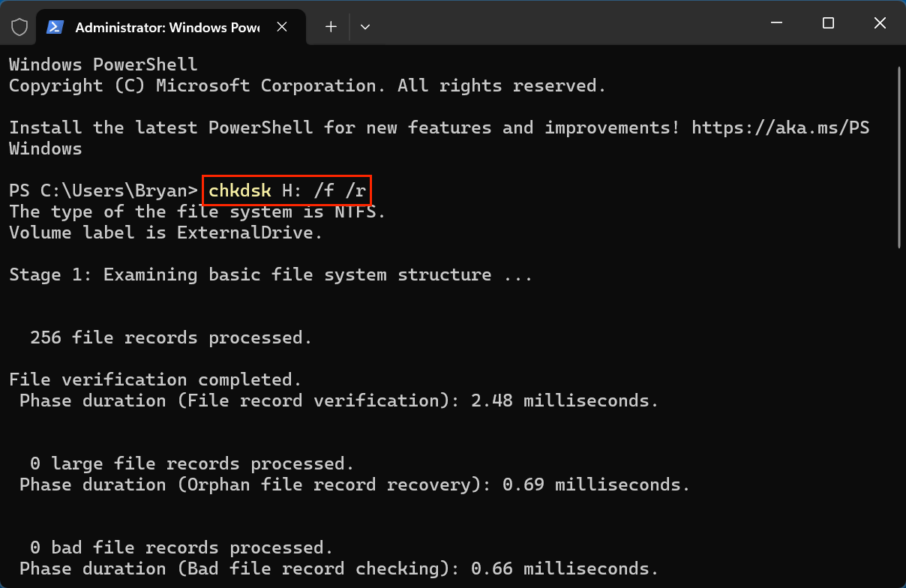This screenshot has height=588, width=906.
Task: Click the administrator shield icon
Action: [x=19, y=26]
